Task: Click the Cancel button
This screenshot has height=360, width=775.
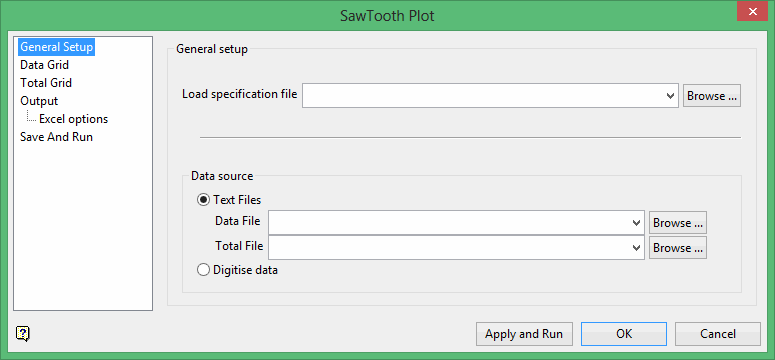Action: pos(718,334)
